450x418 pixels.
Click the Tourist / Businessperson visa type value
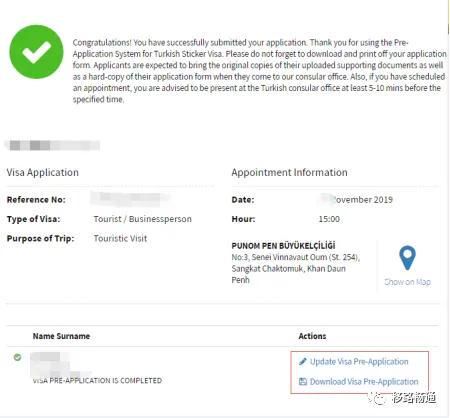click(x=143, y=219)
